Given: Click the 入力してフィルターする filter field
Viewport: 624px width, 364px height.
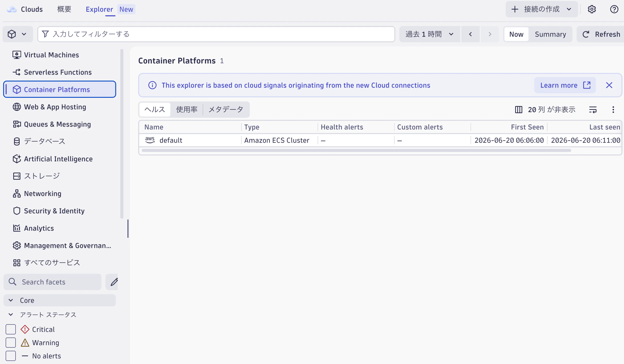Looking at the screenshot, I should 217,34.
